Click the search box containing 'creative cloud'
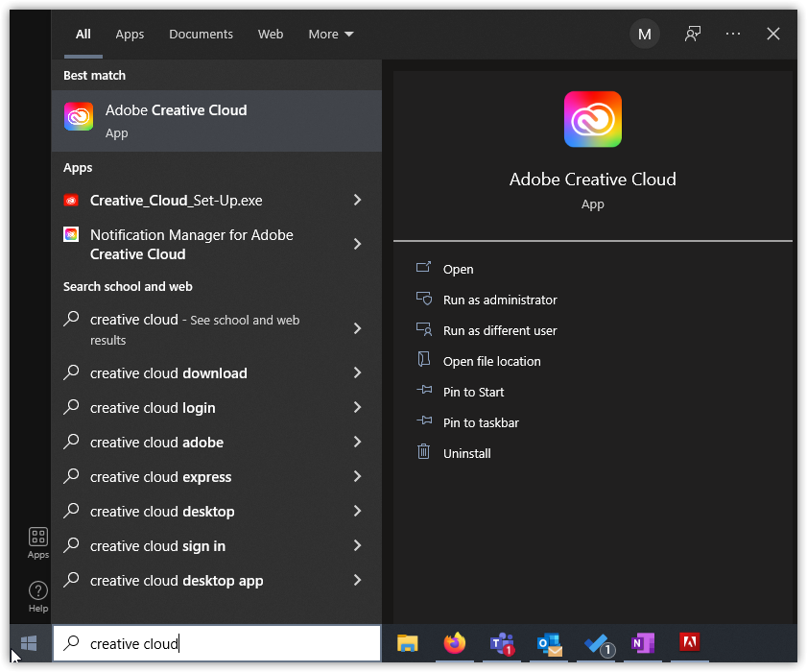807x672 pixels. coord(217,643)
